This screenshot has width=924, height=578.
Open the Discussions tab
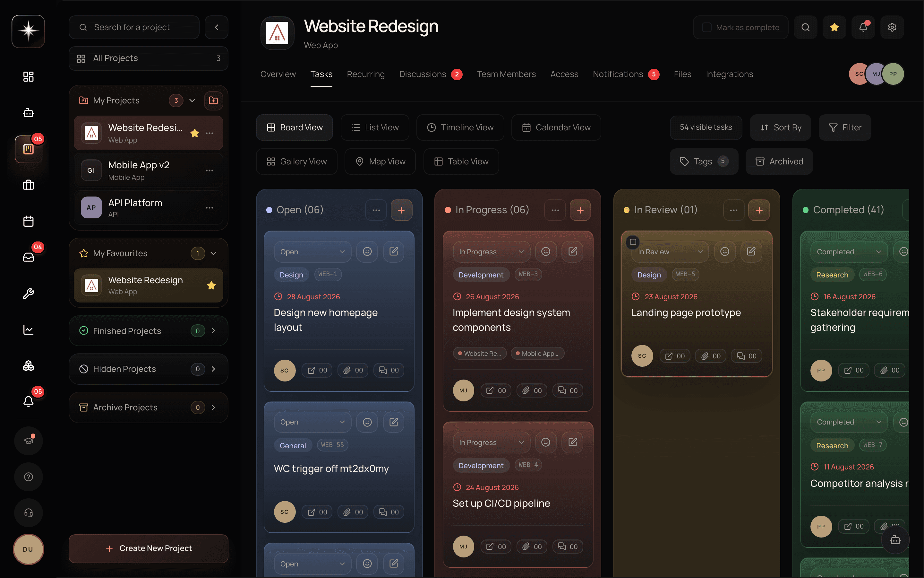(430, 74)
